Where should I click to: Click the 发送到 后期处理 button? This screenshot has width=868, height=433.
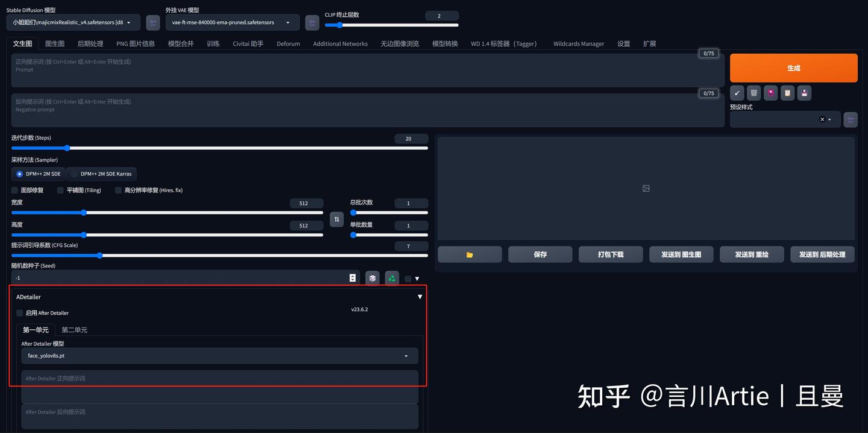[x=822, y=254]
